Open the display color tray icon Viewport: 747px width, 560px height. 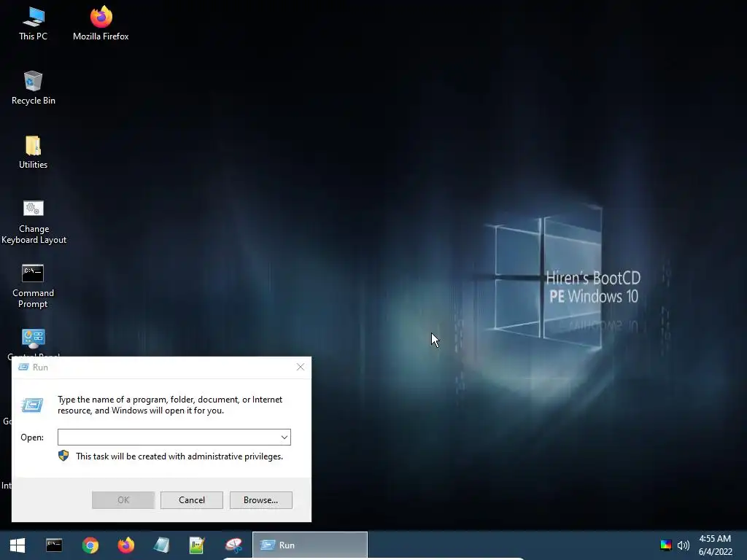(x=665, y=545)
